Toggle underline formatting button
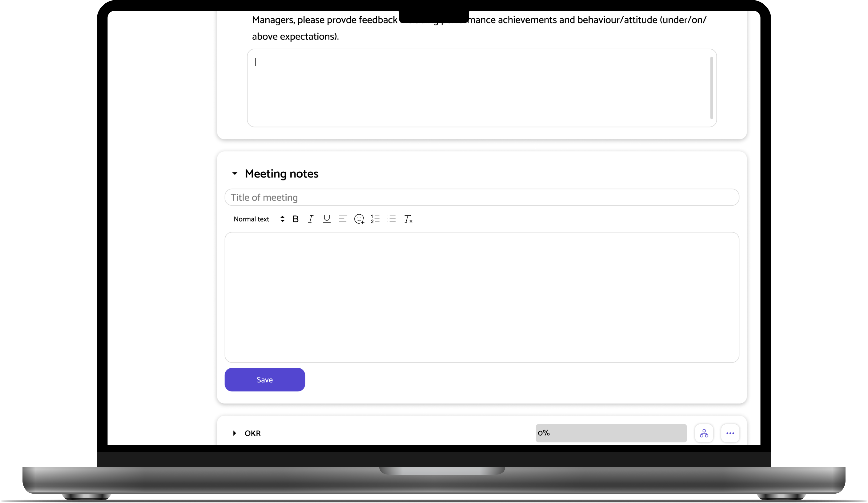 click(x=326, y=219)
